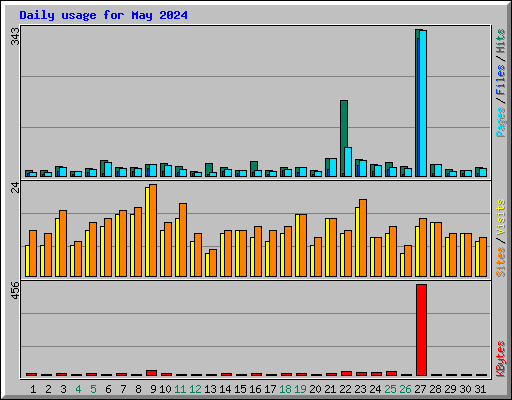The height and width of the screenshot is (400, 512).
Task: Click the day "9" axis label
Action: point(153,389)
